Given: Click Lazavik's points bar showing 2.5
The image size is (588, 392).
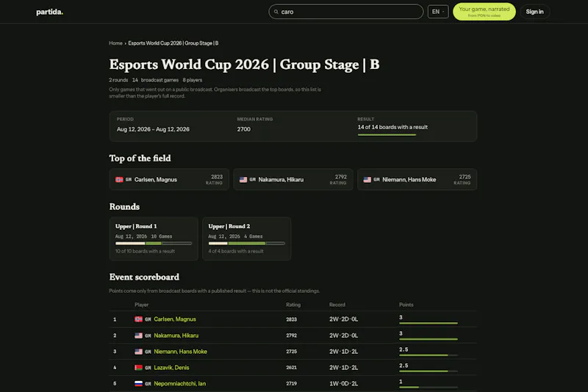Looking at the screenshot, I should pyautogui.click(x=429, y=371).
